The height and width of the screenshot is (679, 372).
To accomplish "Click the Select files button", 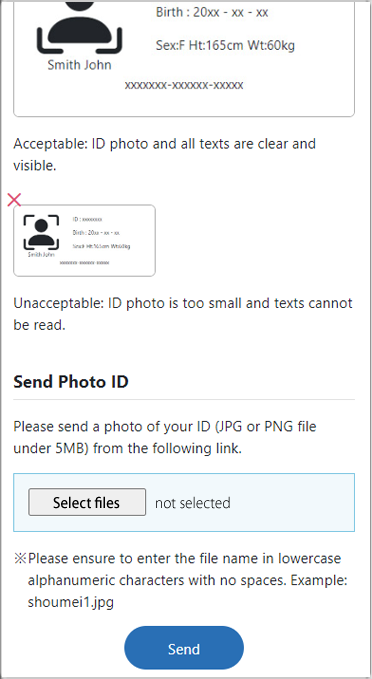I will pyautogui.click(x=87, y=502).
